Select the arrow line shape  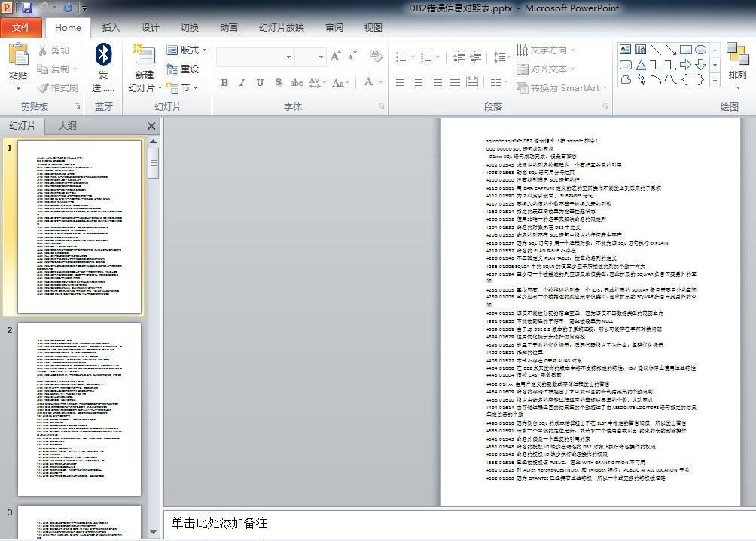671,49
